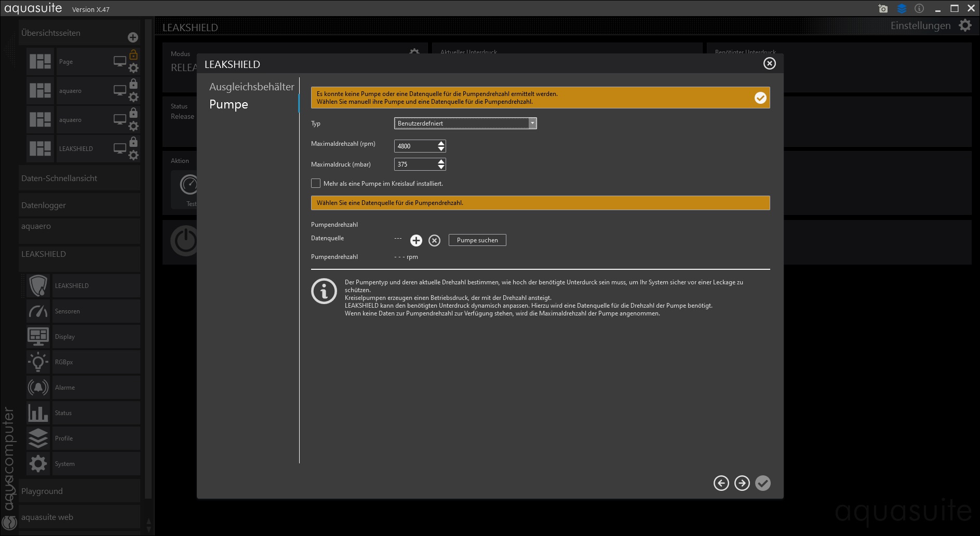Increase Maximaldruck value with up arrow

(x=441, y=161)
